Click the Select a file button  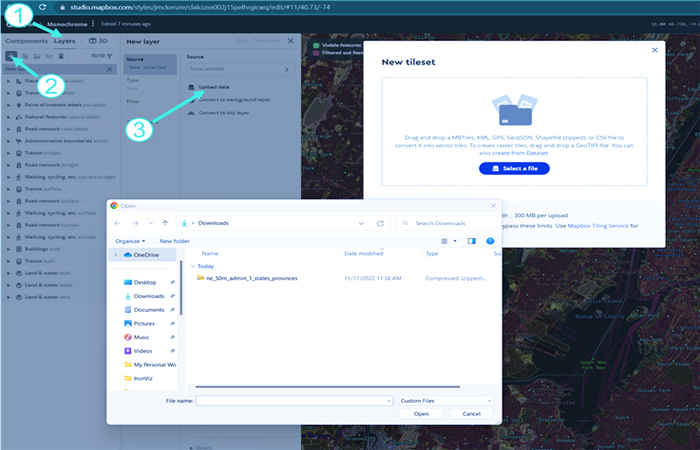514,169
